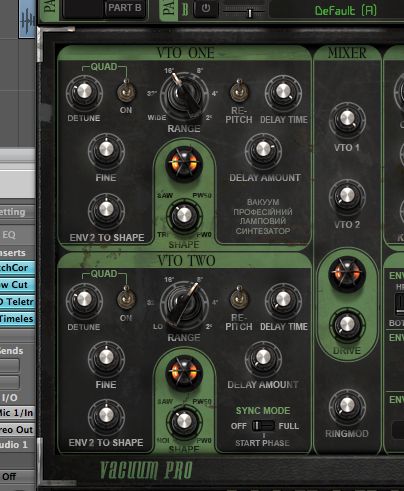Select the tchCor insert slot
Viewport: 404px width, 491px height.
click(17, 268)
